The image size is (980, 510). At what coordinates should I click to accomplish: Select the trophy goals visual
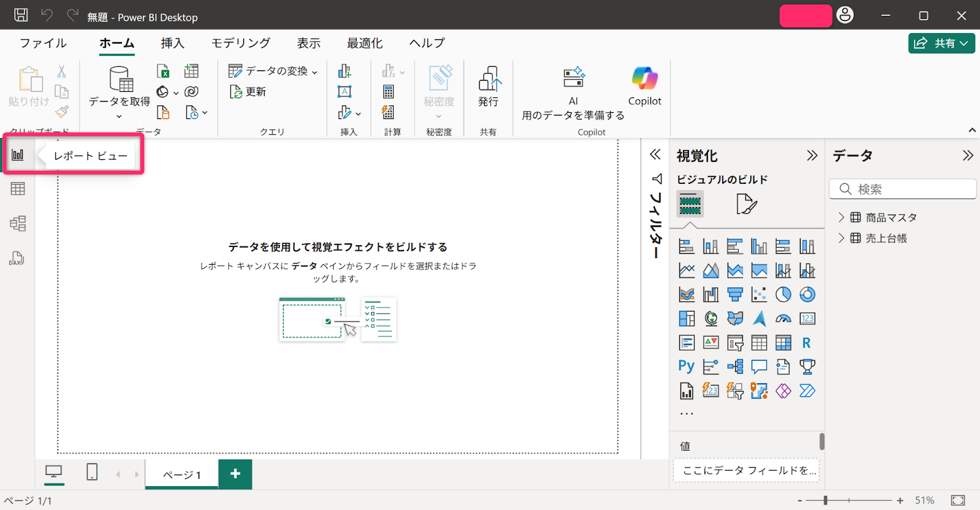coord(807,367)
